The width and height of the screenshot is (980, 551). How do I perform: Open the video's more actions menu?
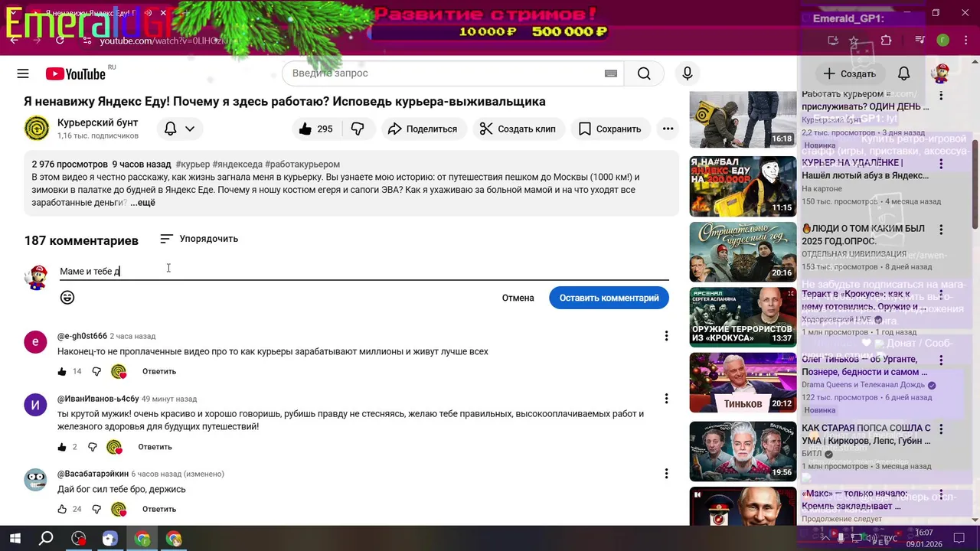(x=668, y=129)
